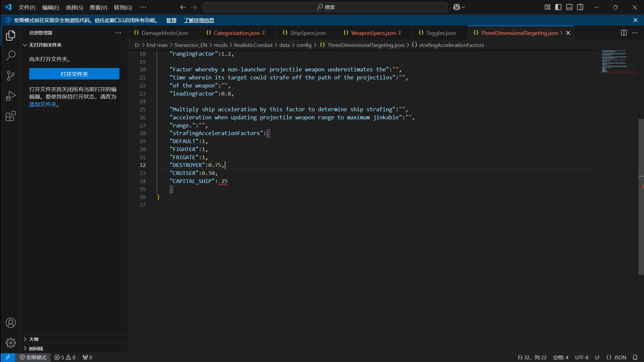
Task: Expand the 大纲 outline section
Action: coord(34,339)
